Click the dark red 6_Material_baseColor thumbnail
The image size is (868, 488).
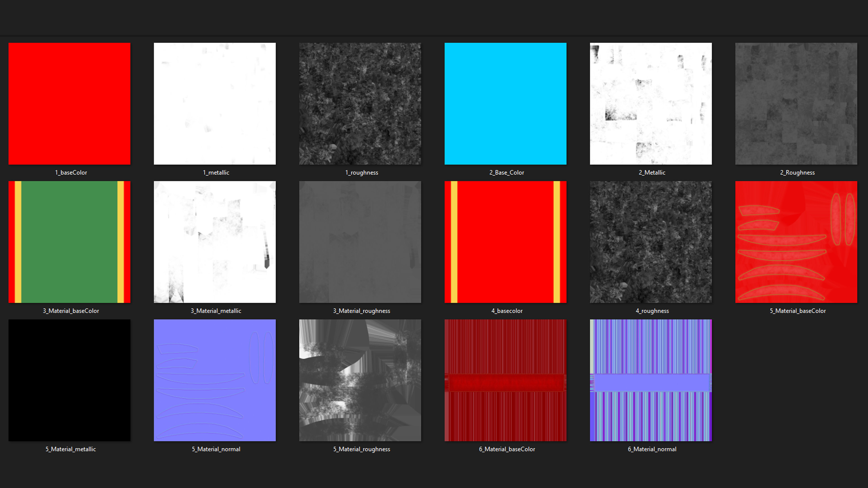coord(505,380)
